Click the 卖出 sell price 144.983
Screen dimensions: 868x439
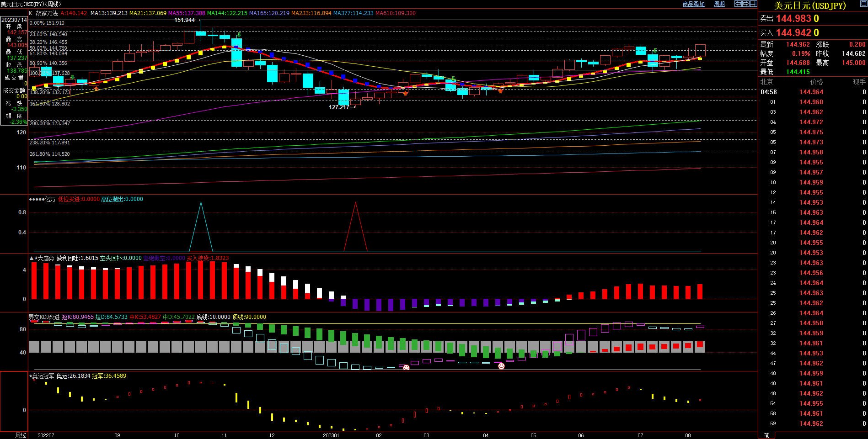(793, 19)
